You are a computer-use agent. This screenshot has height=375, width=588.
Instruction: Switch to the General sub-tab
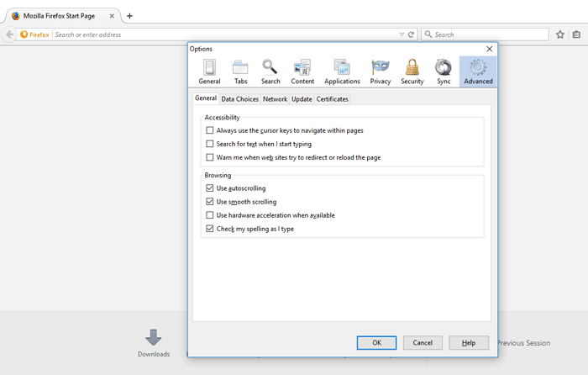[206, 98]
